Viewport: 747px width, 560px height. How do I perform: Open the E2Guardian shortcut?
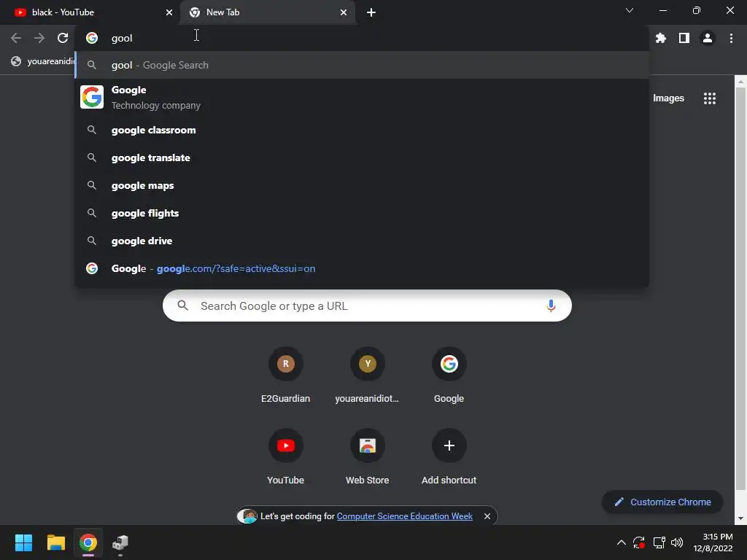point(286,377)
